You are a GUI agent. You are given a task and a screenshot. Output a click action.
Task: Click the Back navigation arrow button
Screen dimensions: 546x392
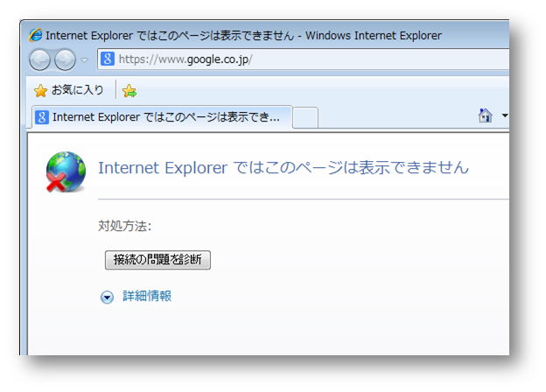pos(39,59)
